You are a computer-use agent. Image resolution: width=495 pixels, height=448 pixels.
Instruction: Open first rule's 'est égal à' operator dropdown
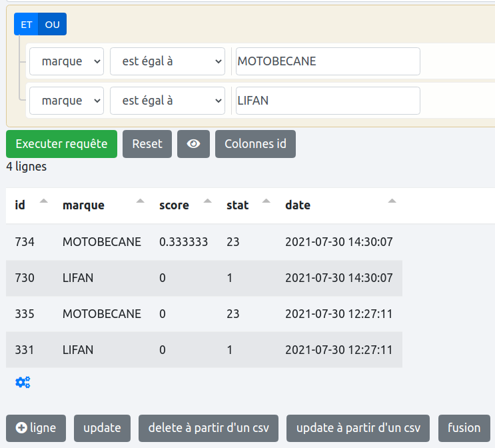coord(167,61)
